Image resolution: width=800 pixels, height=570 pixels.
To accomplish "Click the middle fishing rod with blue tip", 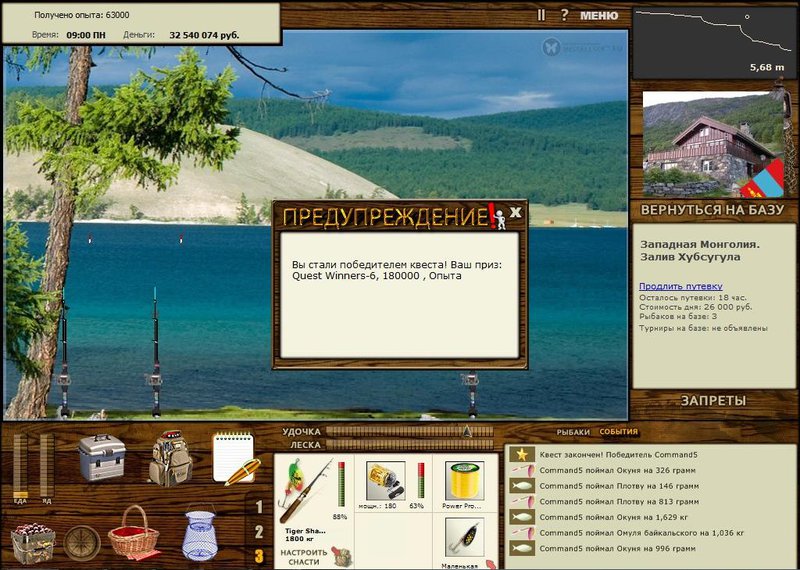I will coord(155,352).
